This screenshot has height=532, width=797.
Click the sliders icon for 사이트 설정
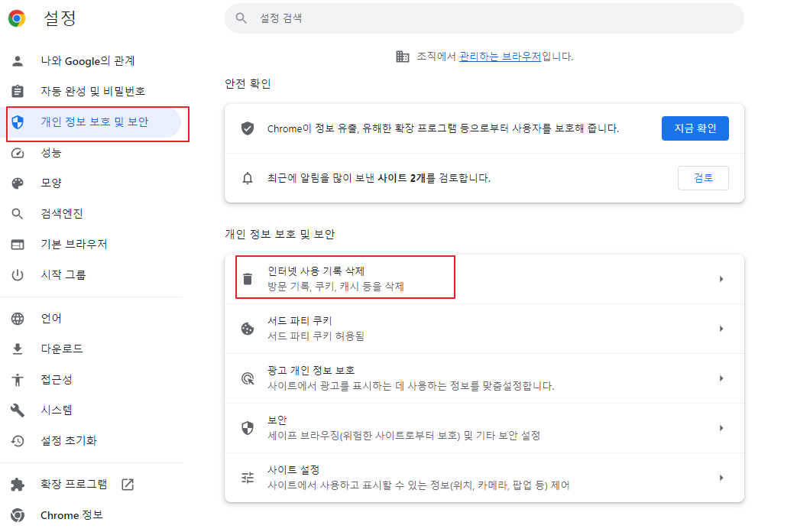pos(248,478)
